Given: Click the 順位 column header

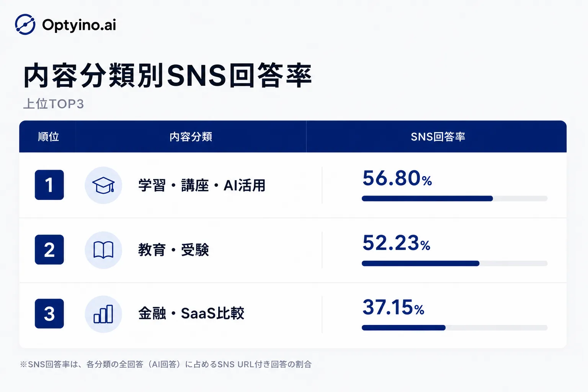Looking at the screenshot, I should pos(49,137).
